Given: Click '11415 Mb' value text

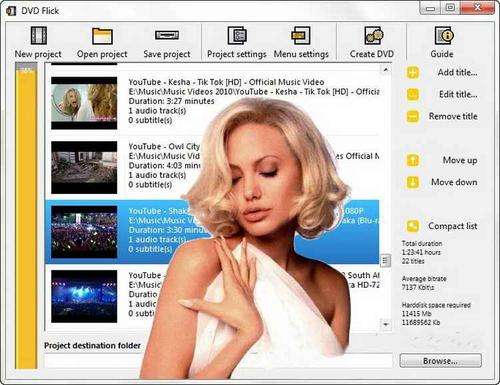Looking at the screenshot, I should point(416,314).
